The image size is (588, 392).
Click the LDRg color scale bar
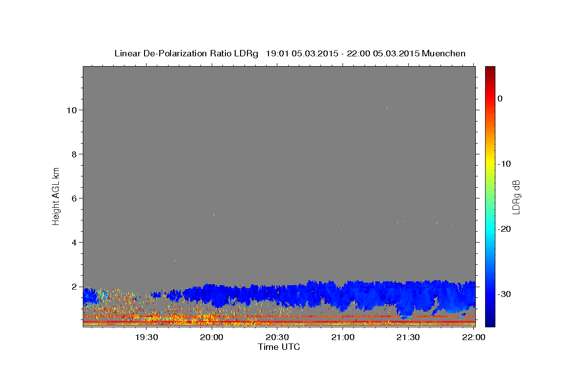point(490,196)
